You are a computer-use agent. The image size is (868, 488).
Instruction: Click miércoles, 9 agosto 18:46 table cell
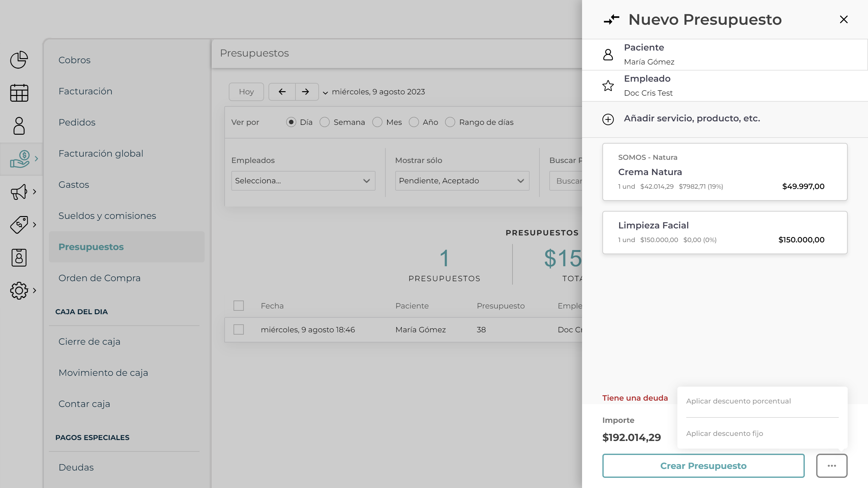coord(308,329)
